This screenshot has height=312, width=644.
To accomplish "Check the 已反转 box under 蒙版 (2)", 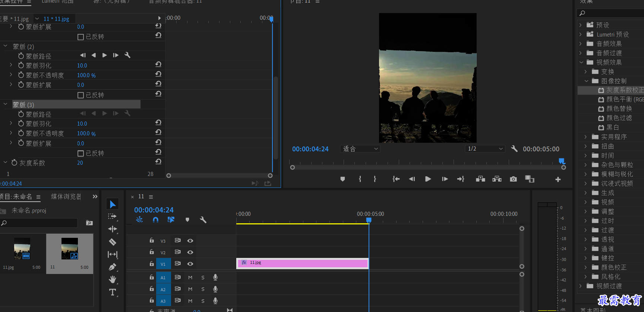I will tap(80, 95).
